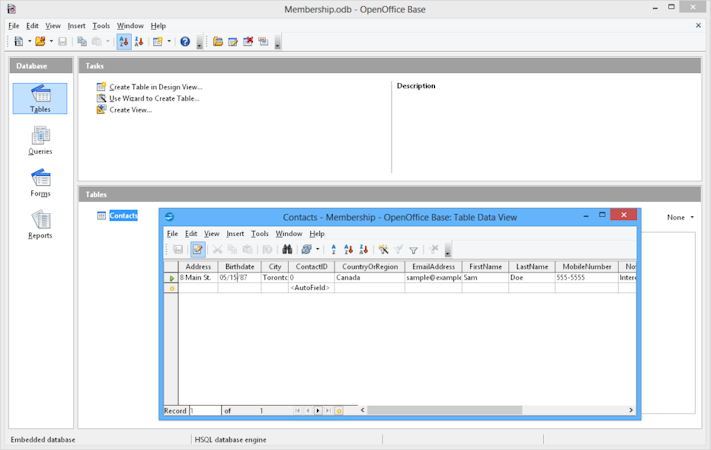The height and width of the screenshot is (450, 711).
Task: Open Tools menu in main Base window
Action: click(101, 26)
